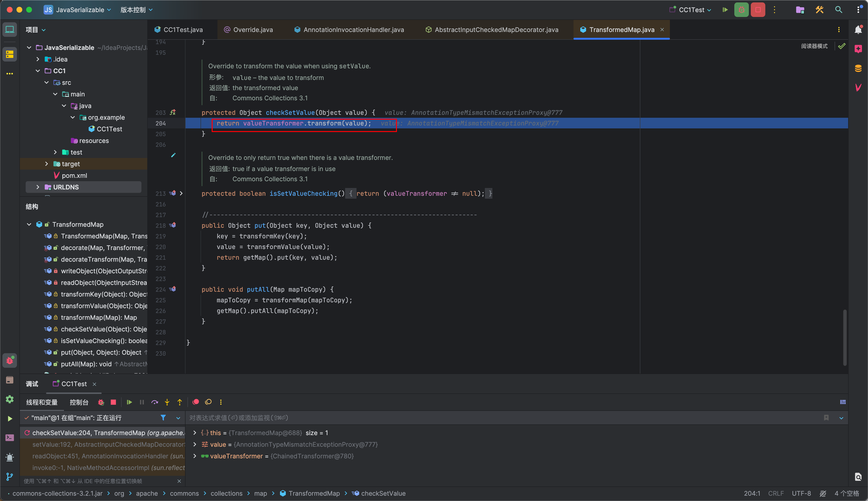Image resolution: width=868 pixels, height=501 pixels.
Task: Open View Breakpoints red circles icon
Action: tap(196, 402)
